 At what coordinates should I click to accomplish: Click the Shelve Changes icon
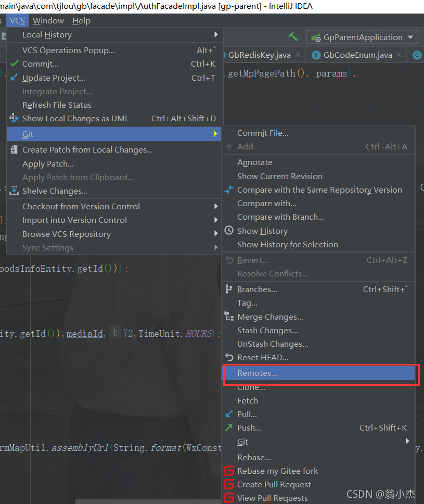point(14,191)
